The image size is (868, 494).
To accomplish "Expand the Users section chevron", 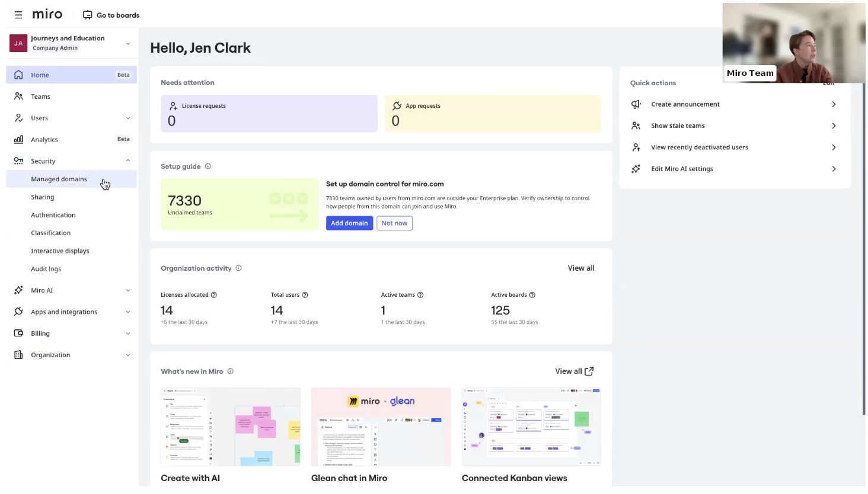I will (128, 118).
